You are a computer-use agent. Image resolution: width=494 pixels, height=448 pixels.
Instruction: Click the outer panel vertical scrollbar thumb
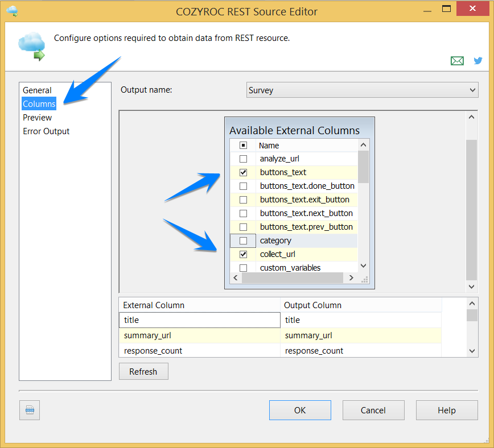point(471,210)
